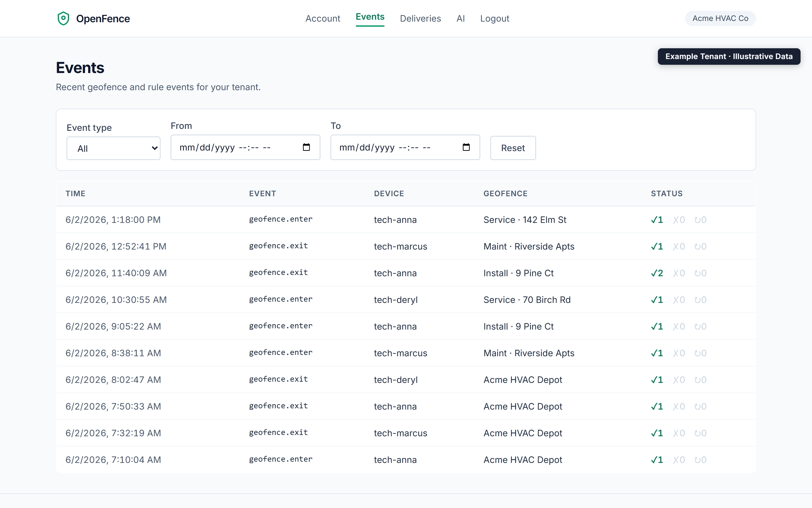Focus the To date-time input
The width and height of the screenshot is (812, 508).
point(405,147)
